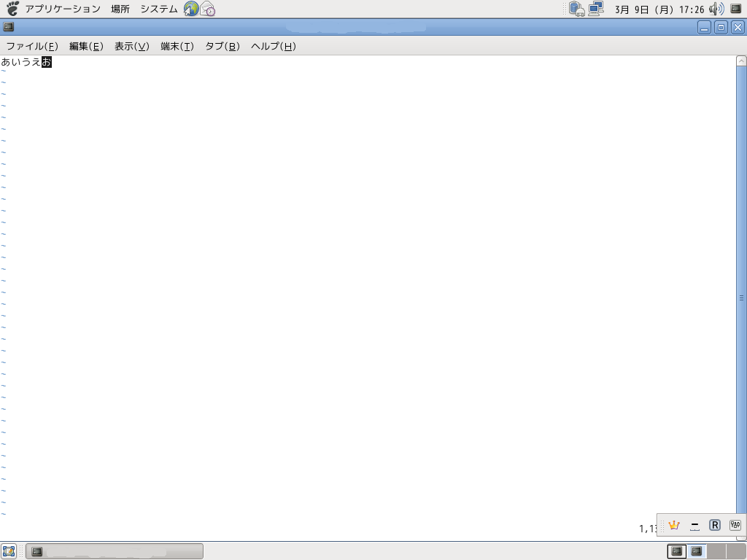The height and width of the screenshot is (560, 747).
Task: Expand the アプリケーション applications menu
Action: [62, 9]
